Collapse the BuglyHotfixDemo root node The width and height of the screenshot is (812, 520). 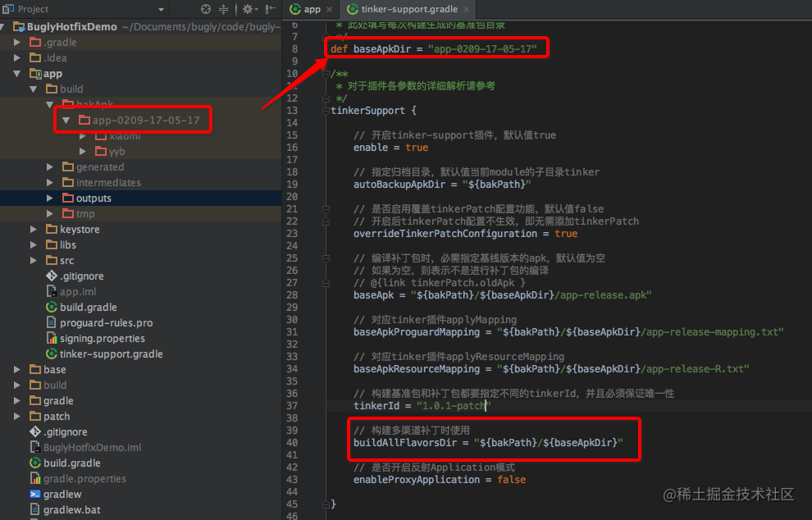pos(3,27)
